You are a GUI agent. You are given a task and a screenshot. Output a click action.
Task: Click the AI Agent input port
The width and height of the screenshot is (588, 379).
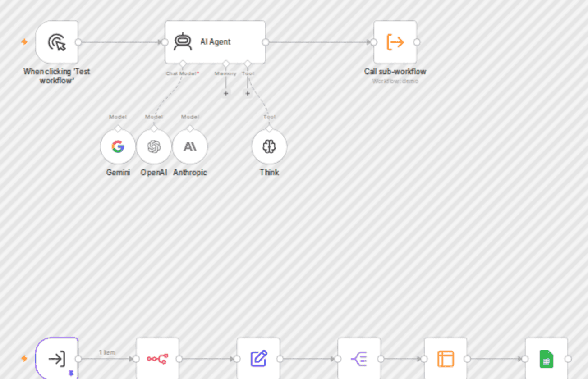tap(165, 42)
